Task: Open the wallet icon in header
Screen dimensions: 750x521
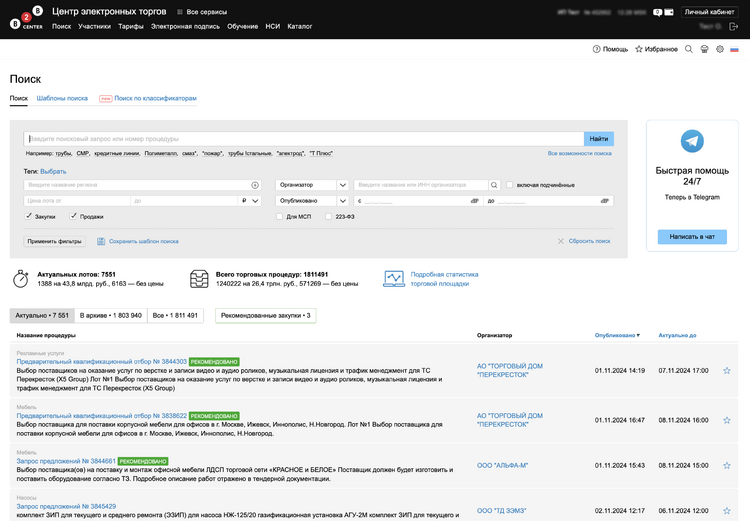Action: point(669,12)
